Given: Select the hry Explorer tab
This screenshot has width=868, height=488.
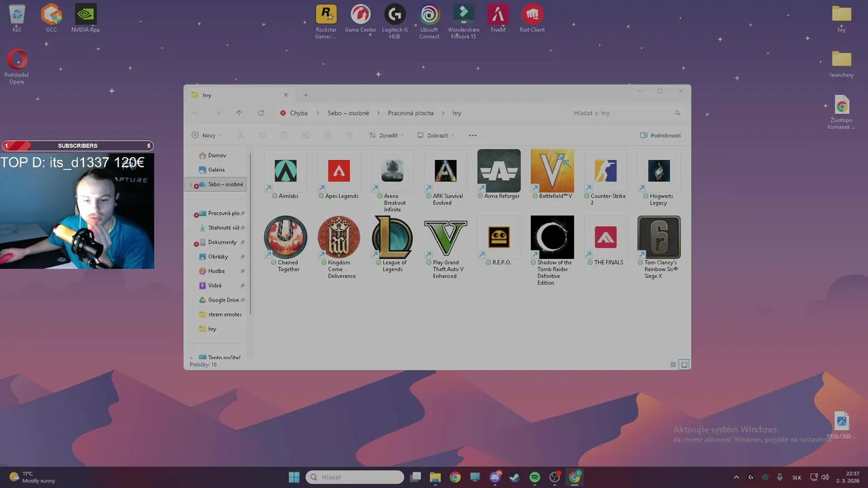Looking at the screenshot, I should click(x=239, y=95).
